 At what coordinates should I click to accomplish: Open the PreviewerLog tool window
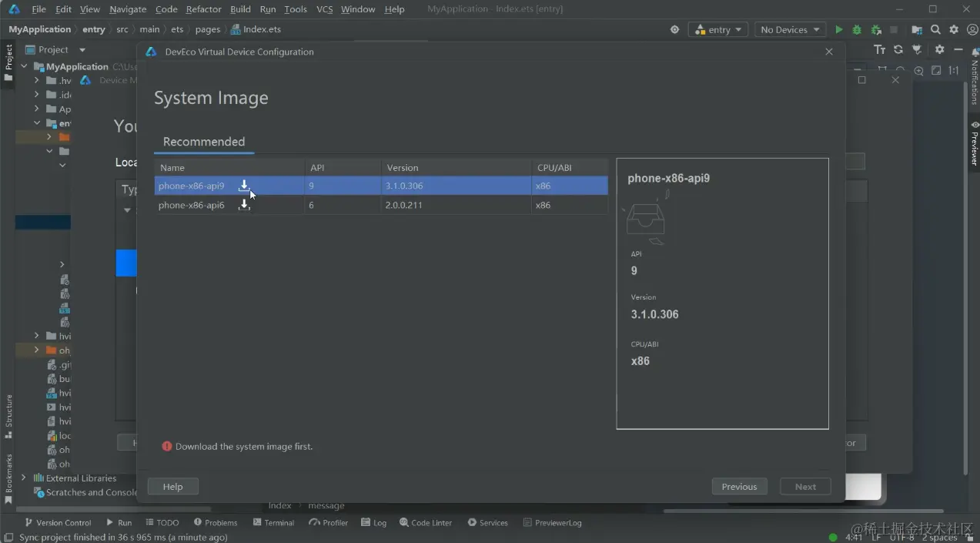click(552, 522)
